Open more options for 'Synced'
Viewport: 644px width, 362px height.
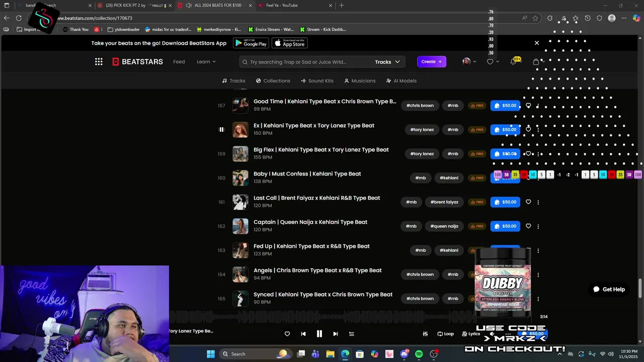click(538, 299)
